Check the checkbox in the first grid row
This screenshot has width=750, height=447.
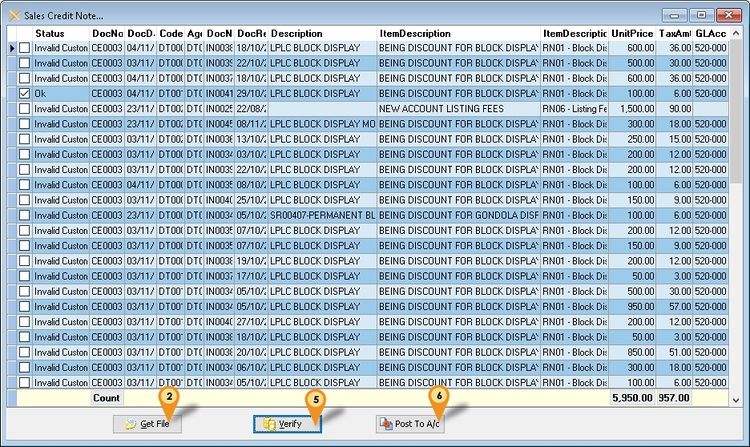click(x=25, y=47)
